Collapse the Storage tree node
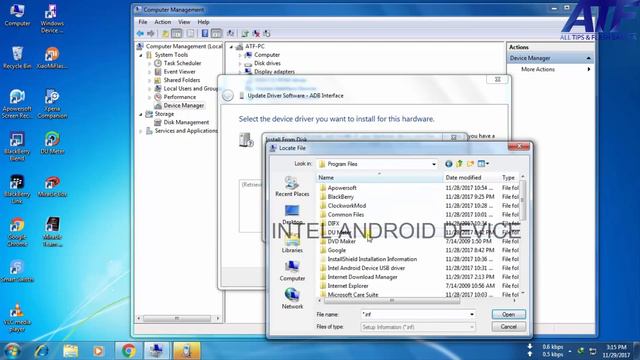This screenshot has width=640, height=360. [x=141, y=114]
